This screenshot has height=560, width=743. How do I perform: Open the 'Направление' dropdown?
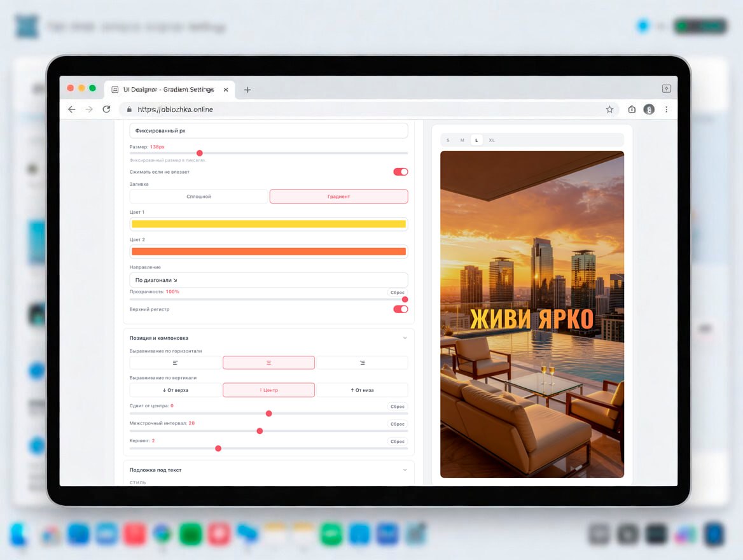tap(268, 280)
